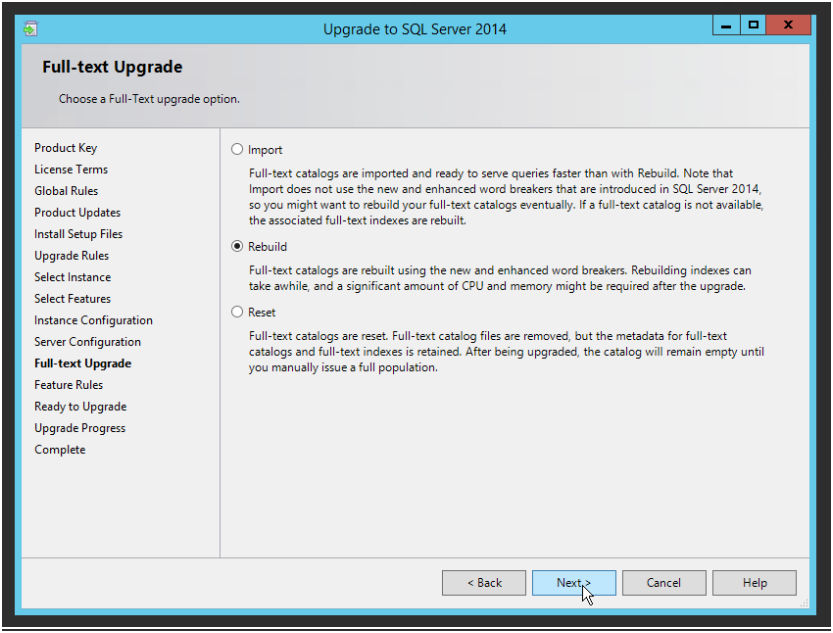
Task: Click the Feature Rules step
Action: click(69, 385)
